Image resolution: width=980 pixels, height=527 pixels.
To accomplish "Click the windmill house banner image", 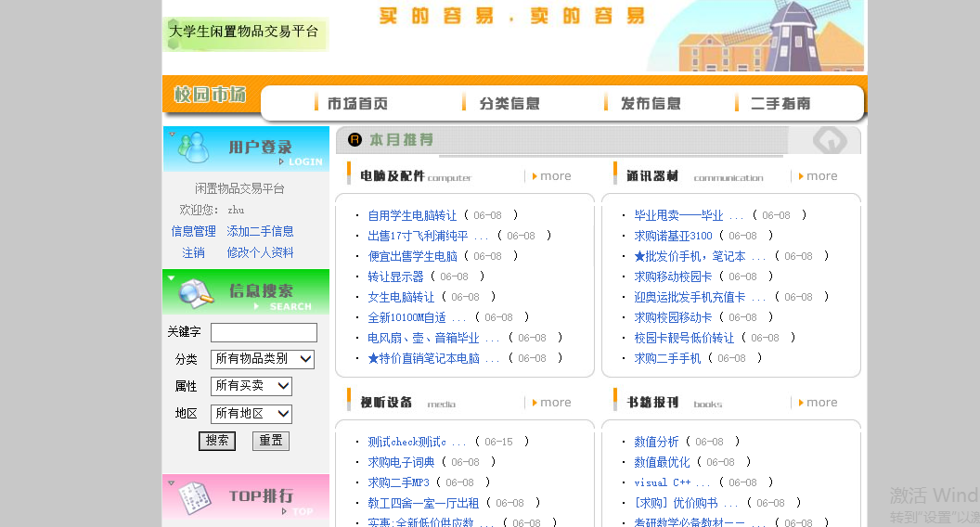I will [754, 37].
